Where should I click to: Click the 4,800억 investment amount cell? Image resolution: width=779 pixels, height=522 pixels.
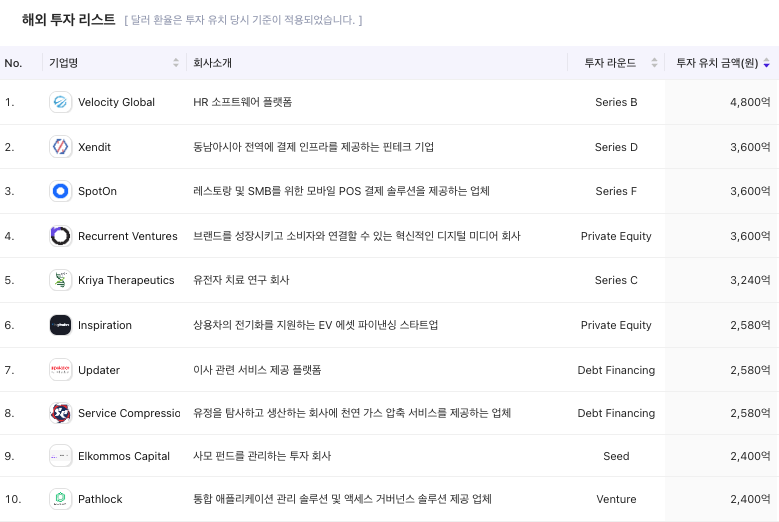(751, 102)
